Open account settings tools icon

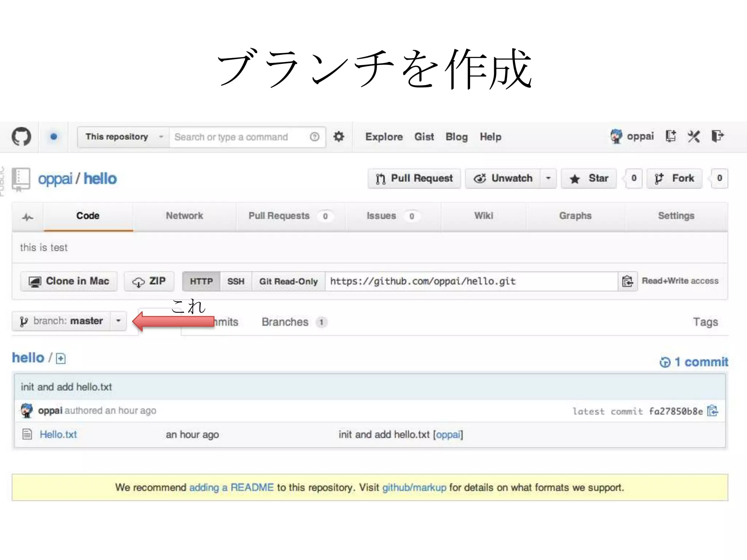[x=694, y=136]
